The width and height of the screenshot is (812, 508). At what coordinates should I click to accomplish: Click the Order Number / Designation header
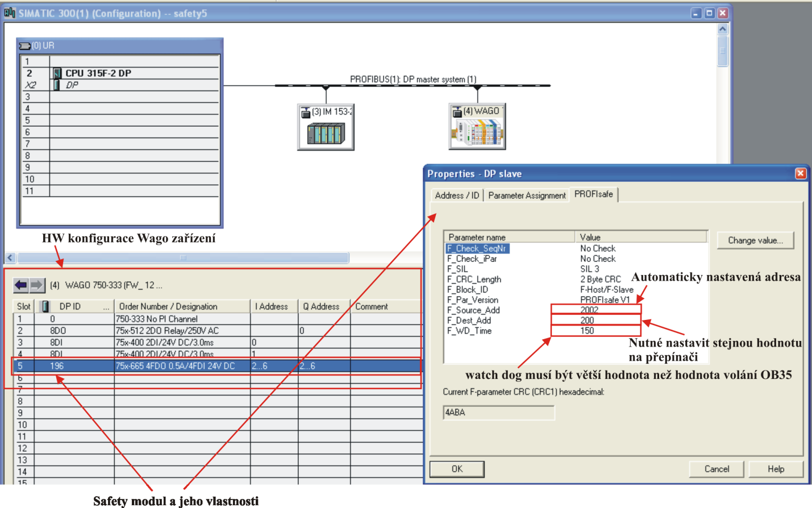(182, 306)
